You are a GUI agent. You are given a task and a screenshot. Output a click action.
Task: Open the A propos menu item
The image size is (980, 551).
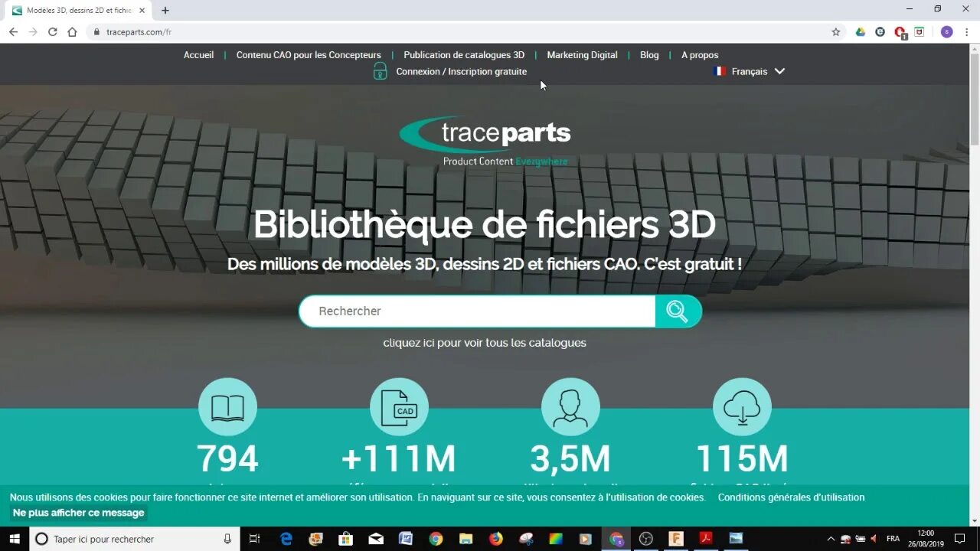[x=700, y=55]
